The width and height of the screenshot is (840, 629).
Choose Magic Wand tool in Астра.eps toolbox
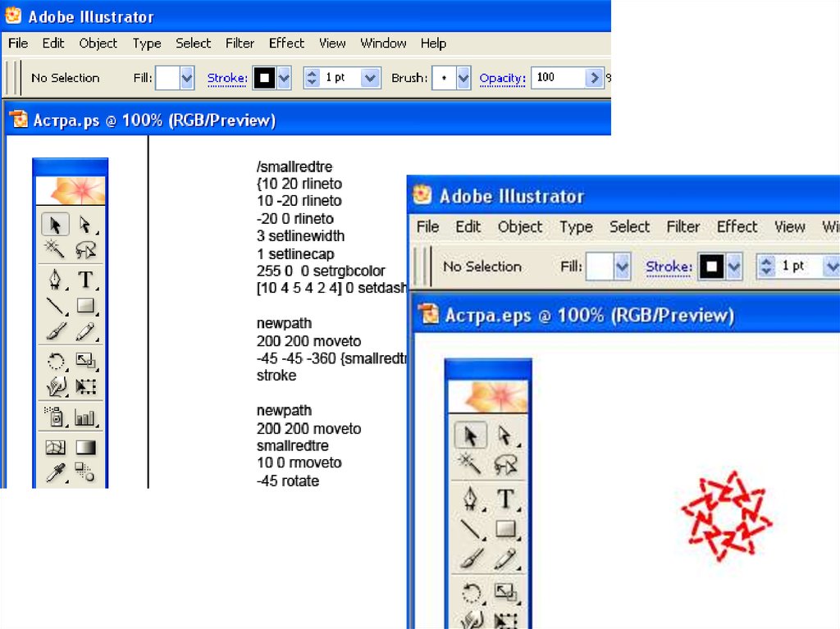click(470, 464)
